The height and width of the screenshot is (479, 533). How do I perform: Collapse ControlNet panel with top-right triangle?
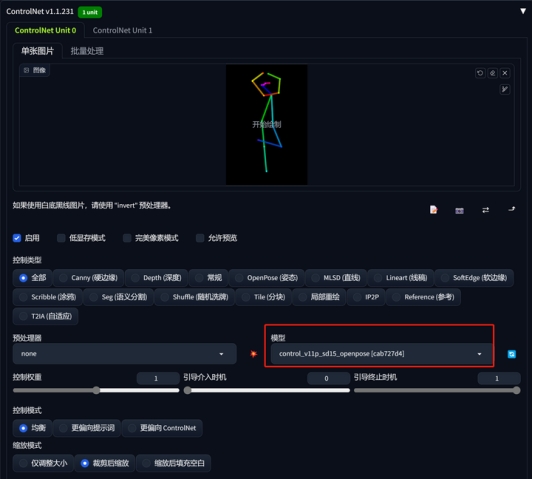[523, 11]
